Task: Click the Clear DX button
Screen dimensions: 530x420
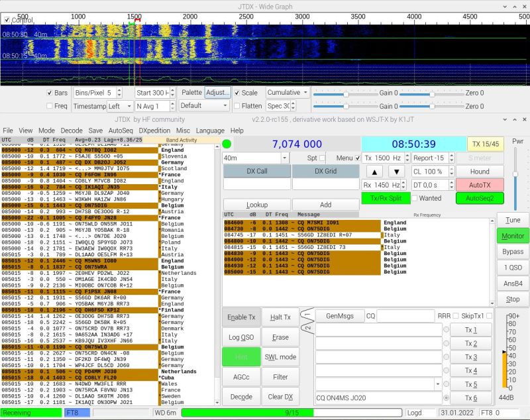Action: (x=280, y=397)
